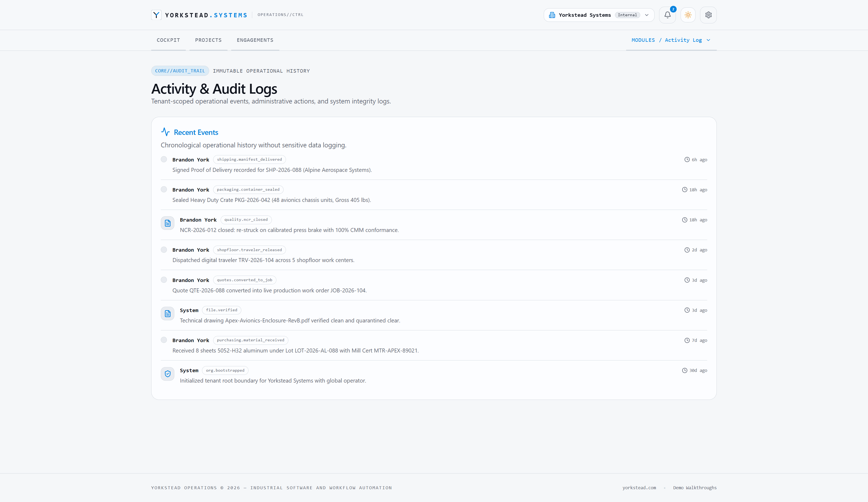Click circle marker on packaging.container_sealed event
Screen dimensions: 868x502
click(x=164, y=189)
